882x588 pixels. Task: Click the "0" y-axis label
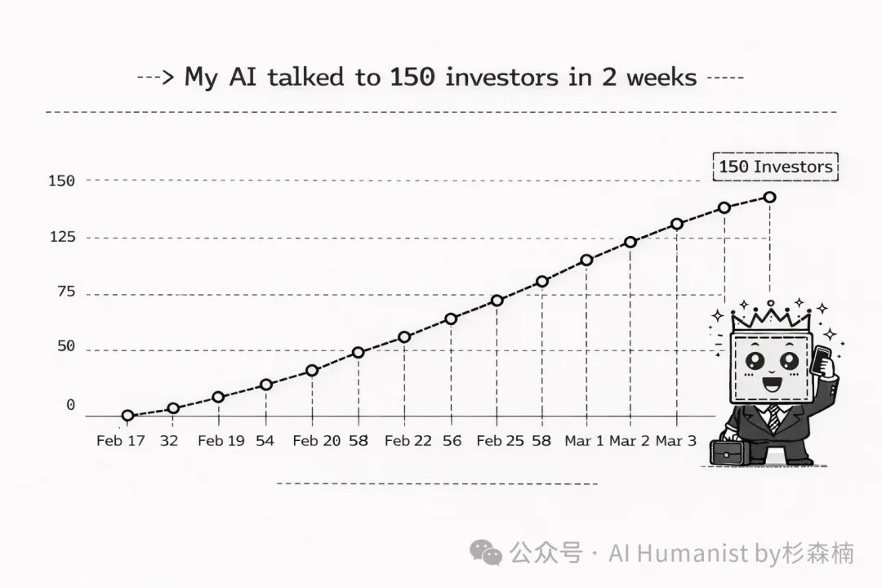pos(70,405)
